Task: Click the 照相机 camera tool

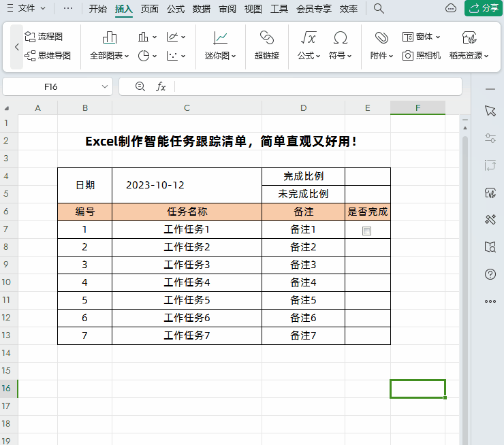Action: click(422, 56)
